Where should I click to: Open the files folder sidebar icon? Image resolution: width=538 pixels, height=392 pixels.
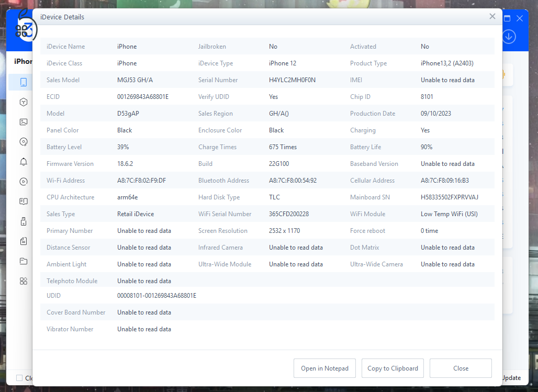pyautogui.click(x=24, y=261)
